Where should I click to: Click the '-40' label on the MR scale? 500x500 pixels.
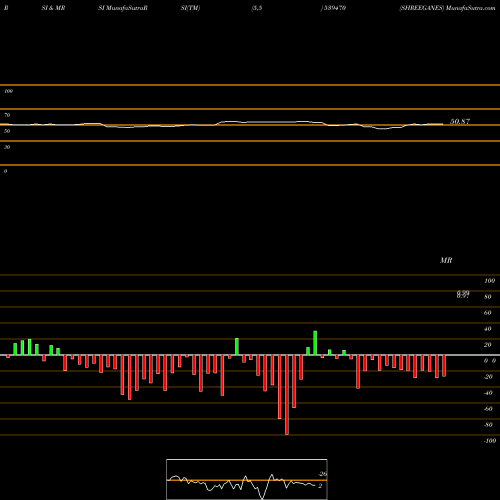[488, 393]
